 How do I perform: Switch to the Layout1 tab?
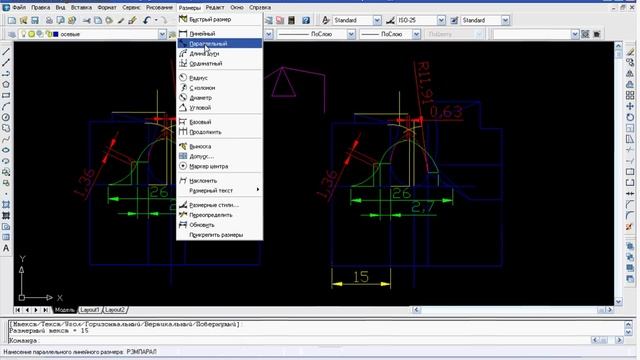tap(90, 310)
